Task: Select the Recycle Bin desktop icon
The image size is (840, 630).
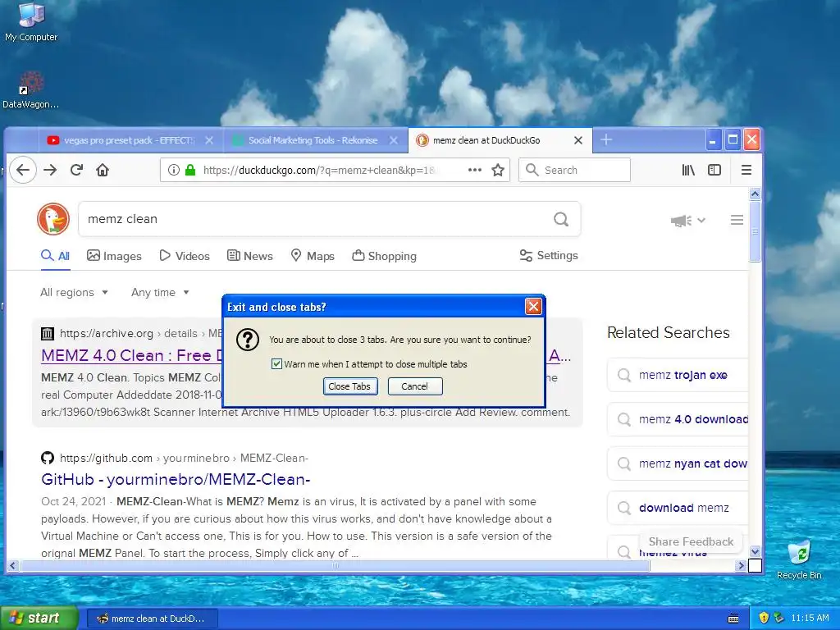Action: click(799, 559)
